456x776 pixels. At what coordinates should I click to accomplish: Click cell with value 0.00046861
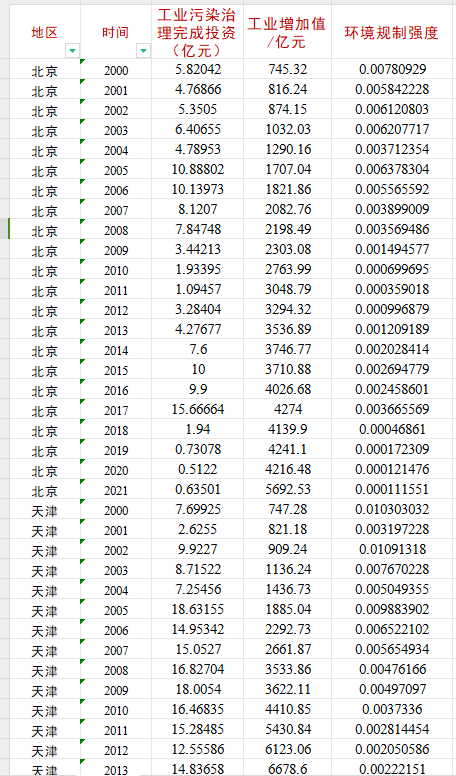392,430
